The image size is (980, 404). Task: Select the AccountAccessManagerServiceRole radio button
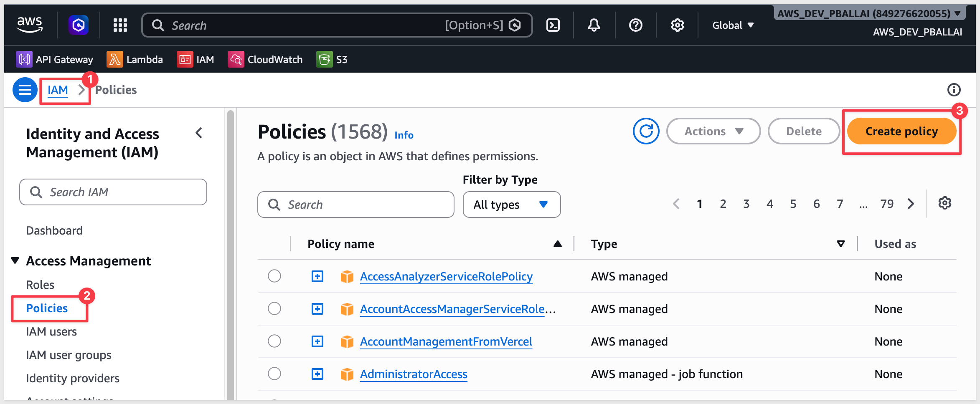[274, 308]
